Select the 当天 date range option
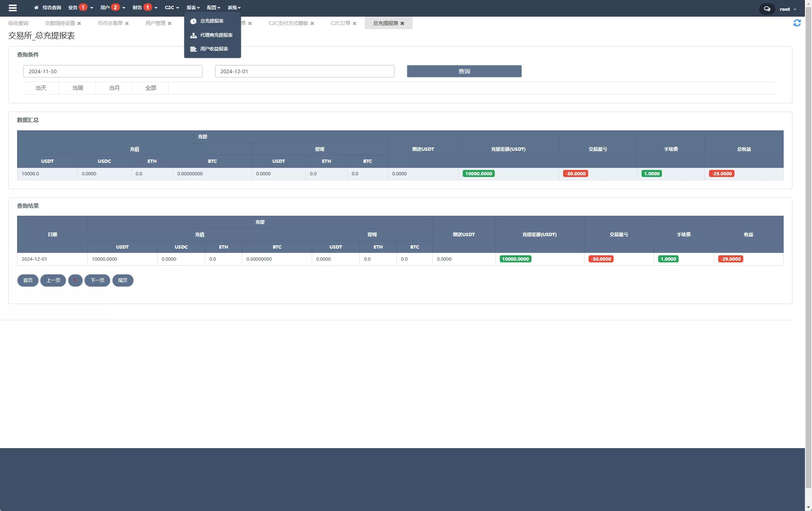This screenshot has width=812, height=511. pyautogui.click(x=41, y=88)
